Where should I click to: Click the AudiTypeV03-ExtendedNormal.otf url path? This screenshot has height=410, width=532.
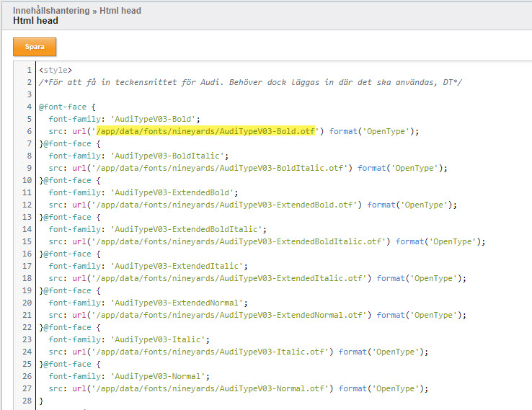tap(231, 315)
